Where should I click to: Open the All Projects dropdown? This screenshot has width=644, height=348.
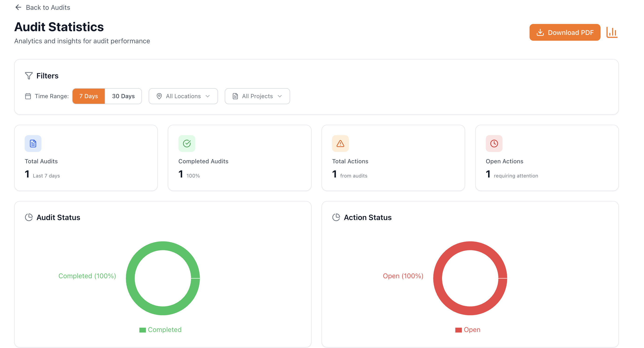coord(257,96)
